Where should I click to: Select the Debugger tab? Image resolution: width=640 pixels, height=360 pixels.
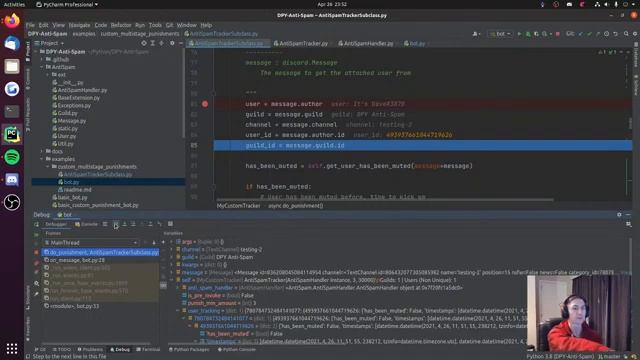pyautogui.click(x=56, y=224)
